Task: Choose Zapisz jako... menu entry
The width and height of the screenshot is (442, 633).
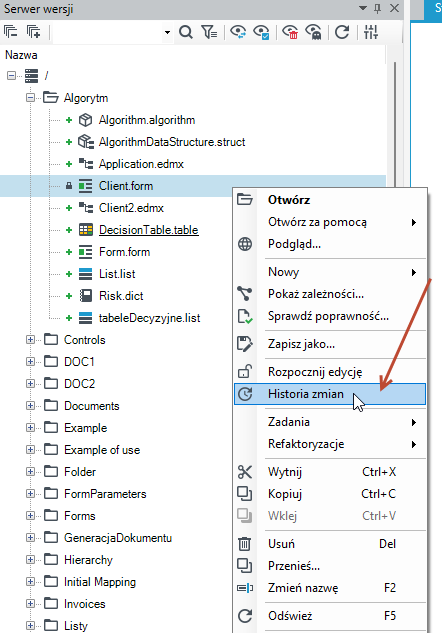Action: point(330,344)
